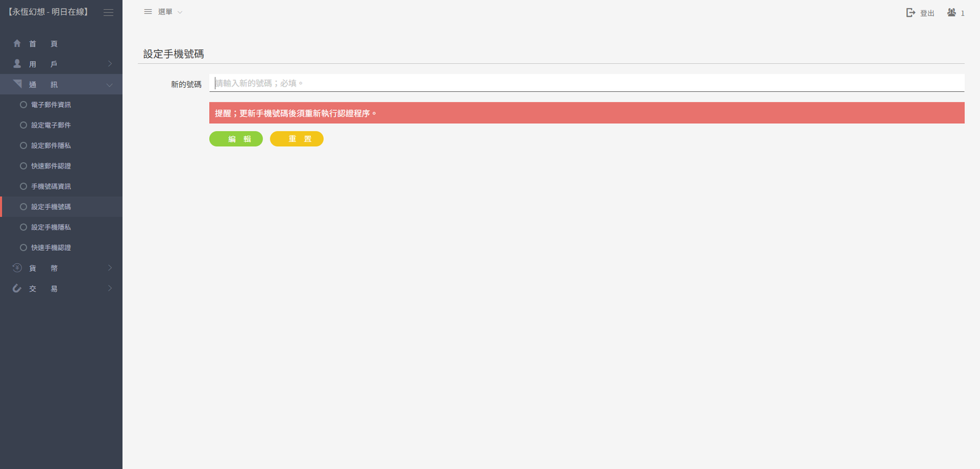This screenshot has width=980, height=469.
Task: Click the 通訊 section icon
Action: click(x=18, y=84)
